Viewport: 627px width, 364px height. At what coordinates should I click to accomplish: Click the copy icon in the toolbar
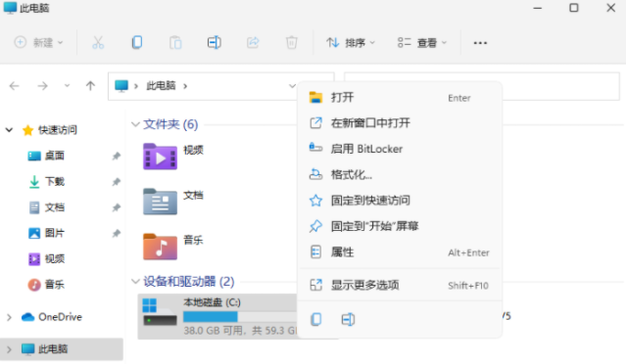(137, 42)
